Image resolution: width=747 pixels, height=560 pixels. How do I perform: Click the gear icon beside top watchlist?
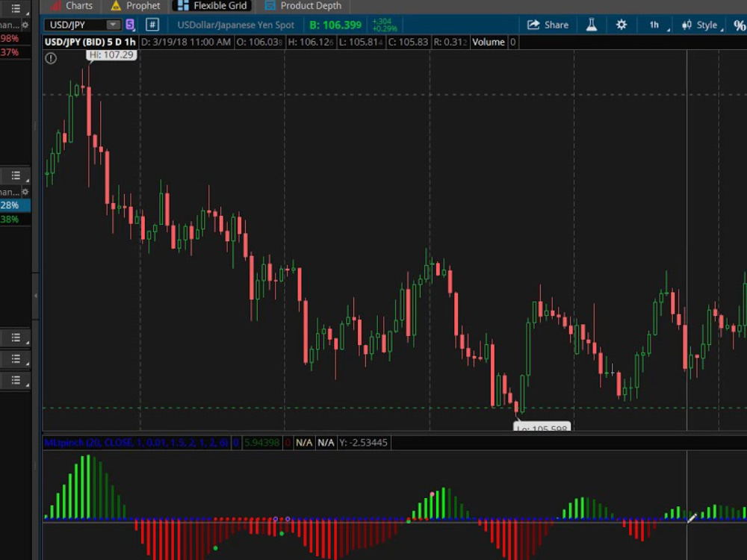point(25,25)
